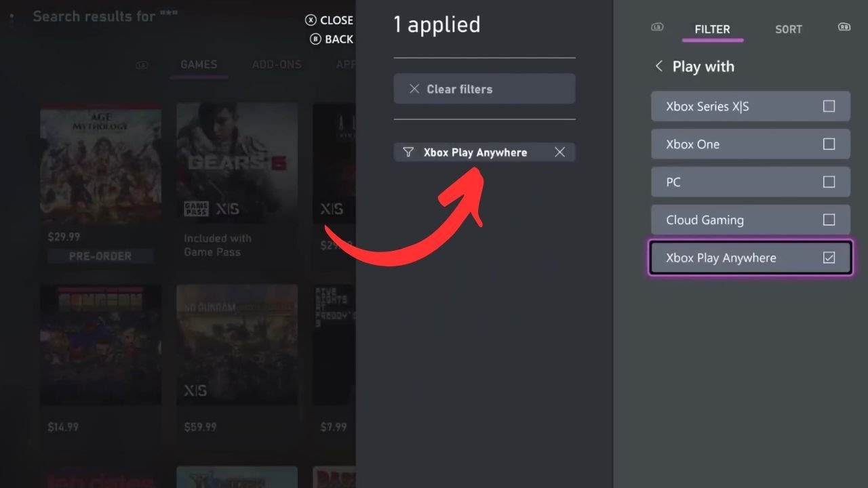Click the PRE-ORDER label under Age of Mythology
868x488 pixels.
pos(100,256)
